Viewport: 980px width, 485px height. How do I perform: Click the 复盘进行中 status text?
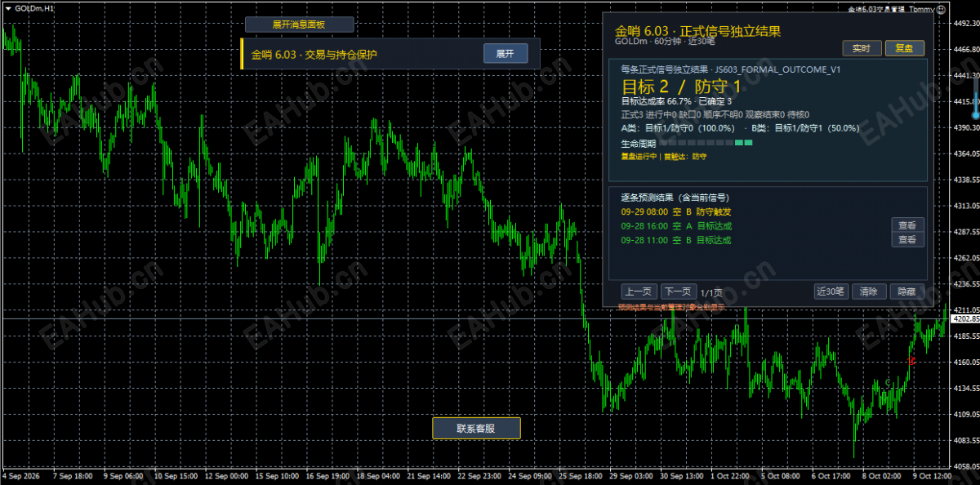pos(664,156)
